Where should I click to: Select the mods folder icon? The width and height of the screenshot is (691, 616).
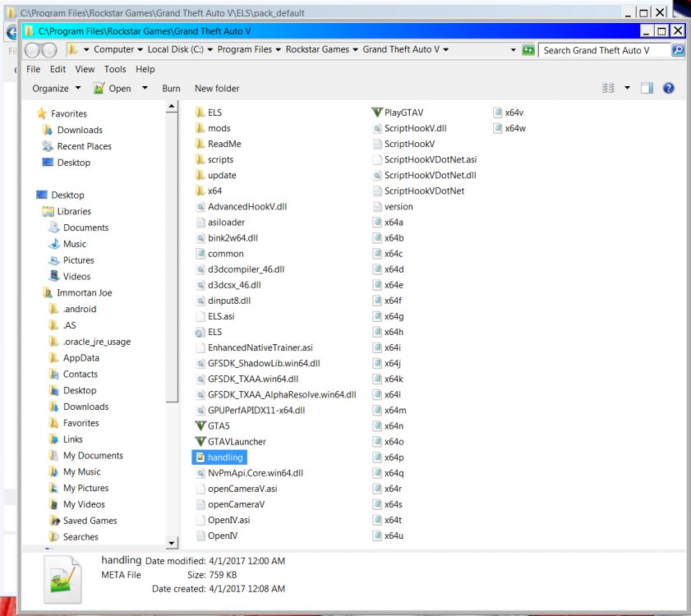point(200,128)
